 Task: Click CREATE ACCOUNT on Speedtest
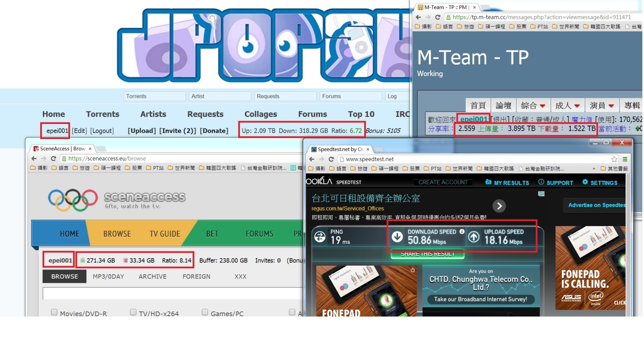tap(443, 182)
